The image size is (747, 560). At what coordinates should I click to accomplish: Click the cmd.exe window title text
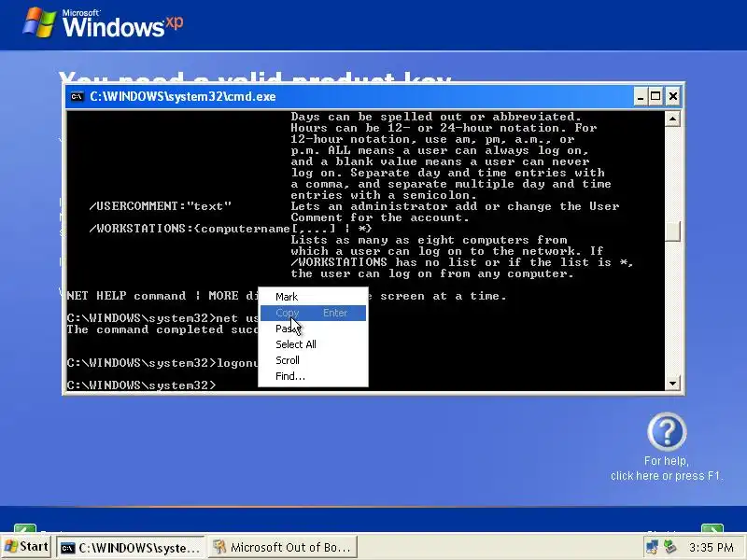click(x=183, y=97)
